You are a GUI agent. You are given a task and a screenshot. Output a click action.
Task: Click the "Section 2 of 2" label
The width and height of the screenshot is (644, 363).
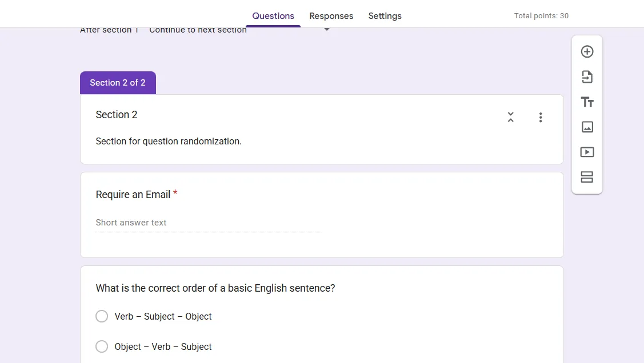coord(118,83)
